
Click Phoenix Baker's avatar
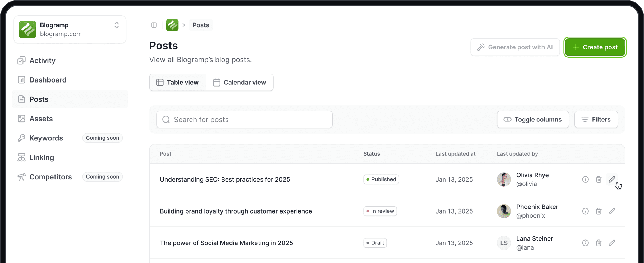pyautogui.click(x=504, y=211)
